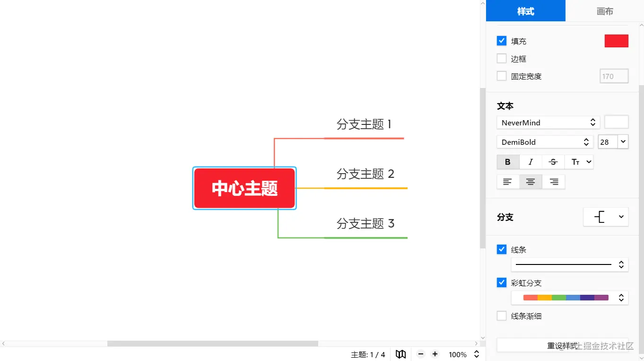Open the 100% zoom level stepper
The height and width of the screenshot is (361, 644).
point(477,354)
